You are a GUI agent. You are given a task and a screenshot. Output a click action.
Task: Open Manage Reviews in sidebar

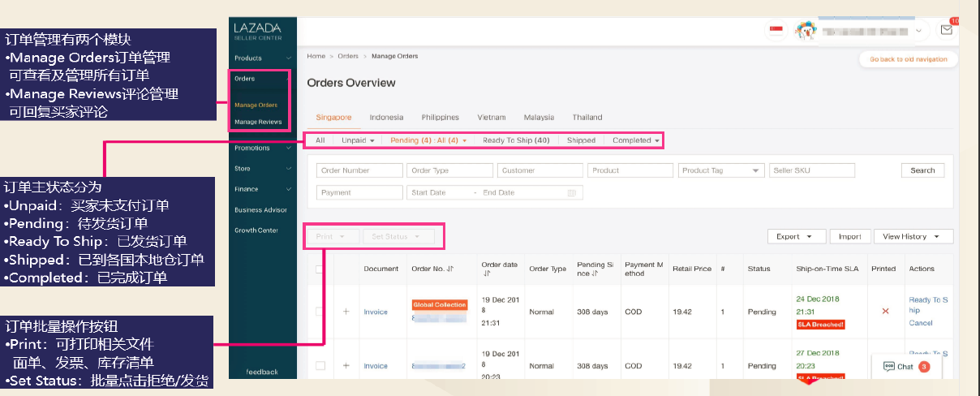coord(258,122)
